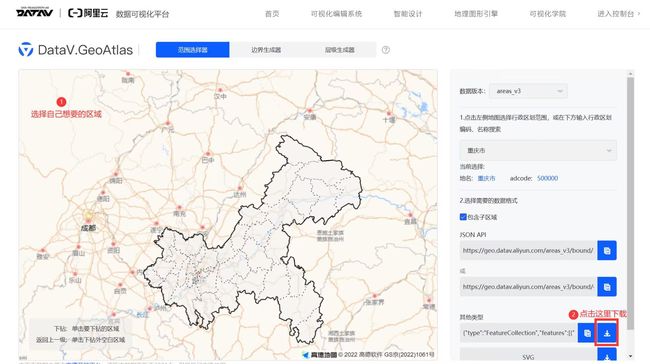Go to the 首页 nav item

(272, 14)
